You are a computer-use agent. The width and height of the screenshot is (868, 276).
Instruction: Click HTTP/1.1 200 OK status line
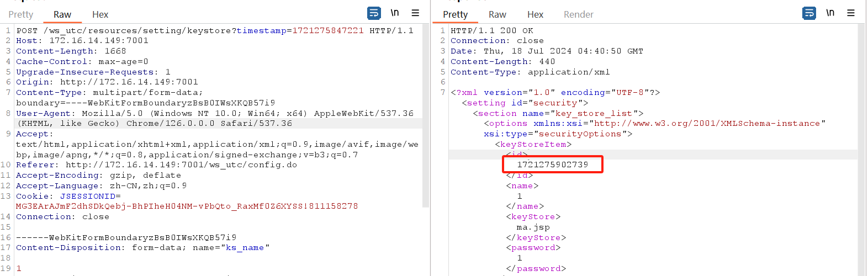(492, 30)
